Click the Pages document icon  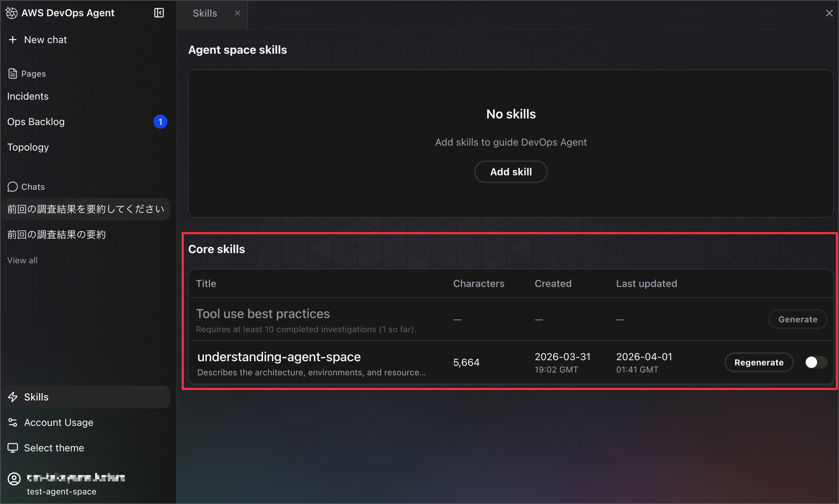[13, 74]
